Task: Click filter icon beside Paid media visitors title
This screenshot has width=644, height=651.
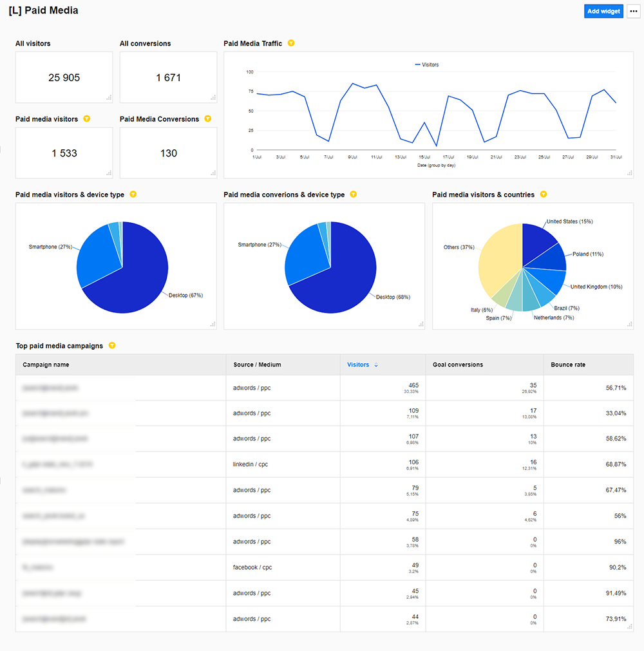Action: (87, 119)
